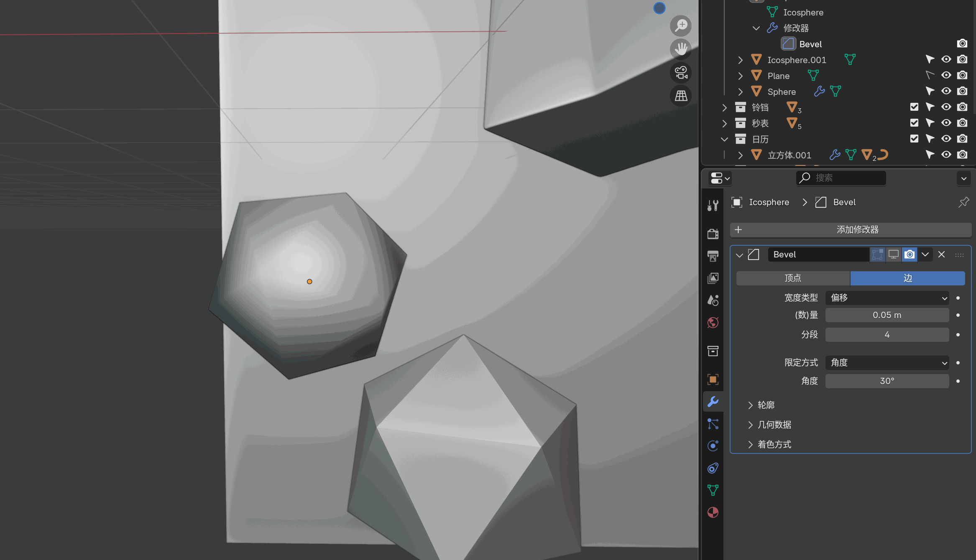Uncheck the 秒表 collection checkbox
Screen dimensions: 976x560
[914, 123]
